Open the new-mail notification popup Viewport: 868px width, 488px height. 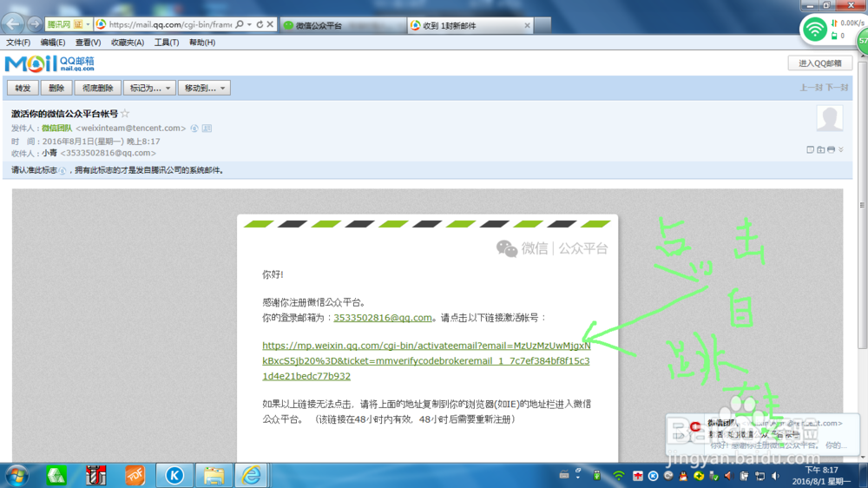pos(762,434)
